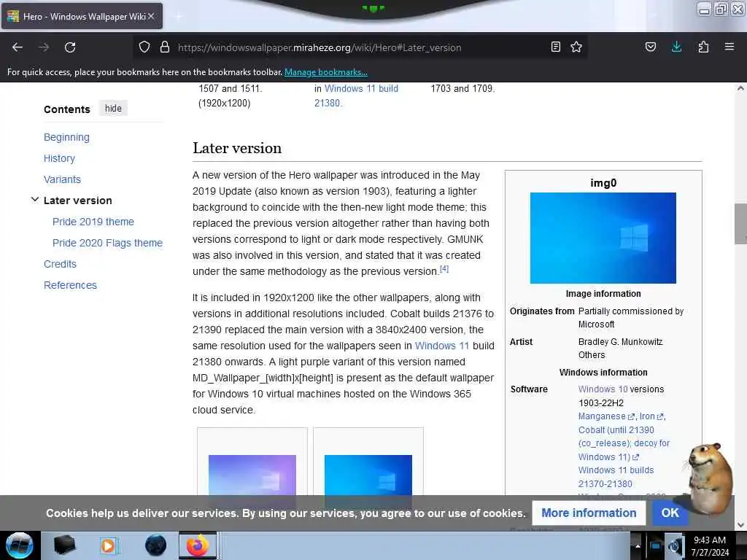Close the Hero wallpaper wiki tab
Image resolution: width=747 pixels, height=560 pixels.
151,16
